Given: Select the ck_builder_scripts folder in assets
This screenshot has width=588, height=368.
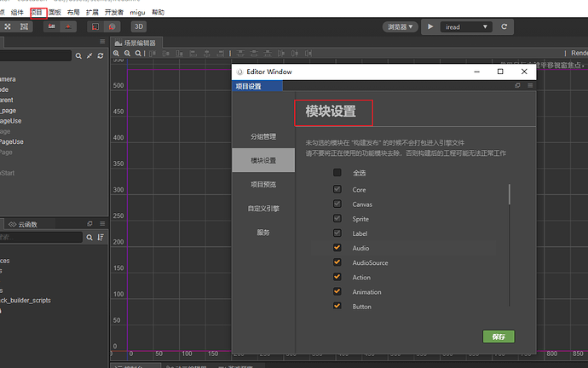Looking at the screenshot, I should [x=25, y=300].
